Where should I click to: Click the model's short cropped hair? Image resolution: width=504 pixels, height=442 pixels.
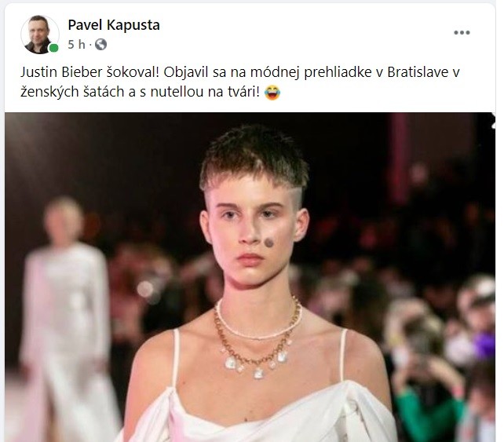254,158
